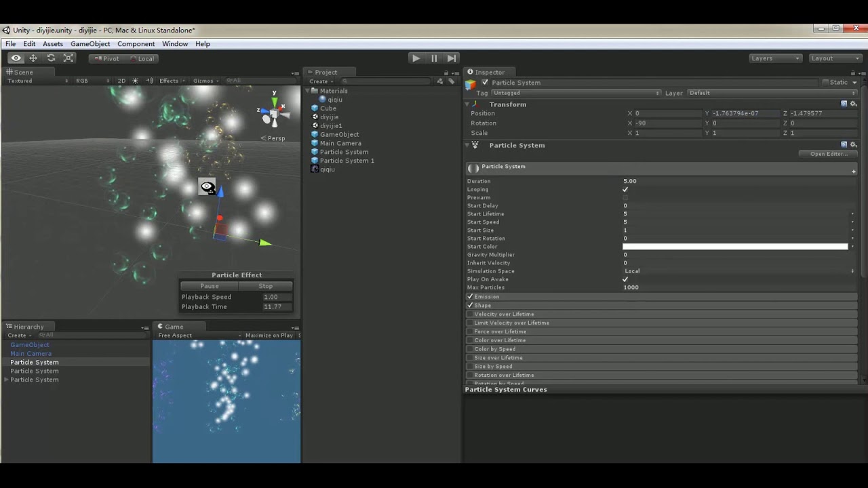Open the GameObject menu
Image resolution: width=868 pixels, height=488 pixels.
click(x=90, y=44)
